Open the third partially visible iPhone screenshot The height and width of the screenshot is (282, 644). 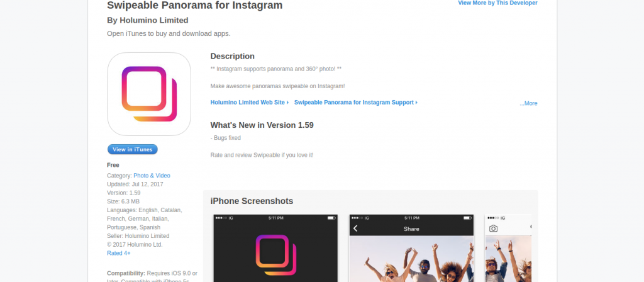tap(508, 248)
